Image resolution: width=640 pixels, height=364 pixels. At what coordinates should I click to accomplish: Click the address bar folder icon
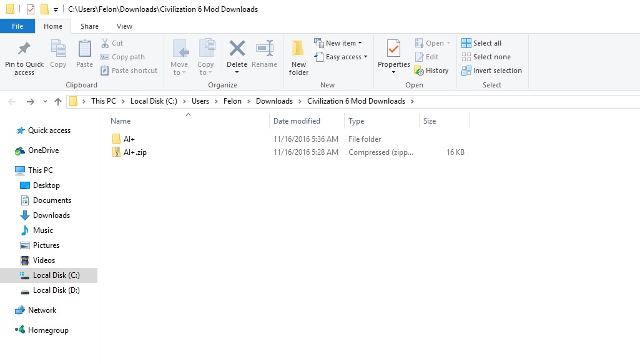point(74,101)
